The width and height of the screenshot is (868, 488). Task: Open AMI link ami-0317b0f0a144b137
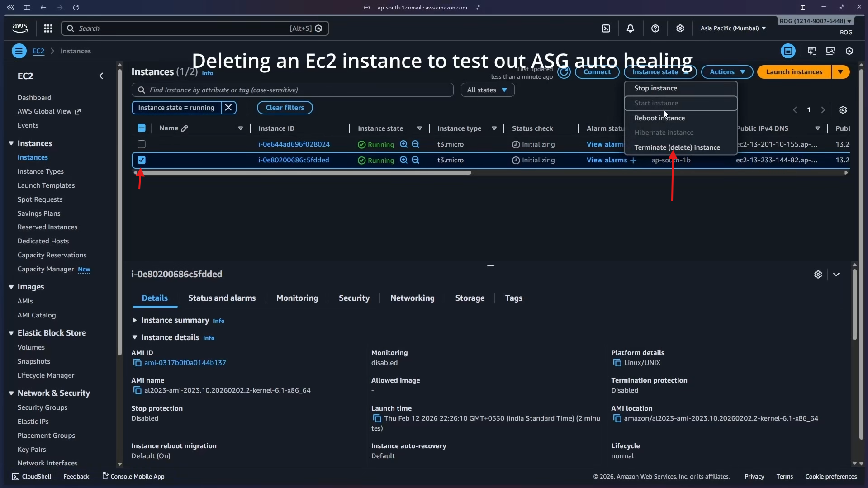[184, 362]
